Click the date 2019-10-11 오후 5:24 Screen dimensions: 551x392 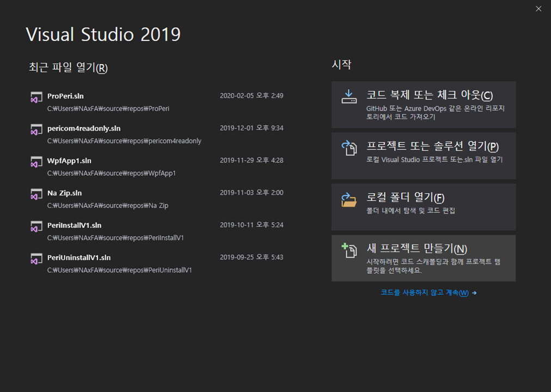252,225
